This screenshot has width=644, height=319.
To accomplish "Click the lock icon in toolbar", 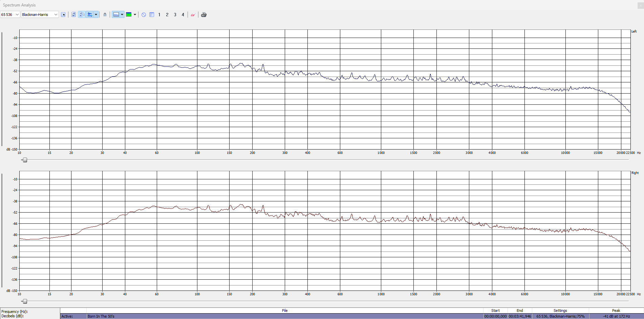I will [x=105, y=15].
